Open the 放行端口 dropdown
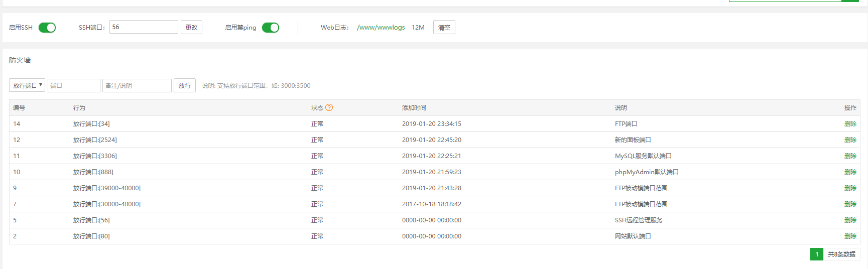868x269 pixels. pos(27,85)
